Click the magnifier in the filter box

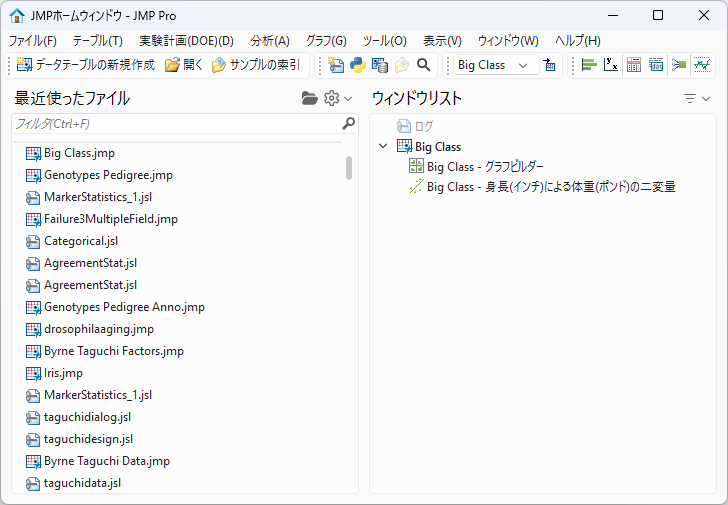click(x=348, y=123)
